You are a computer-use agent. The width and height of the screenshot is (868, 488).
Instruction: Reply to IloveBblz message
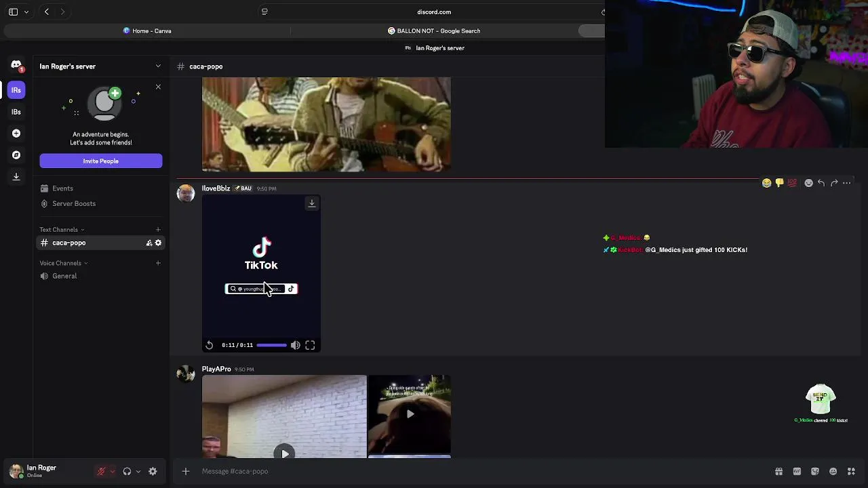pos(821,183)
